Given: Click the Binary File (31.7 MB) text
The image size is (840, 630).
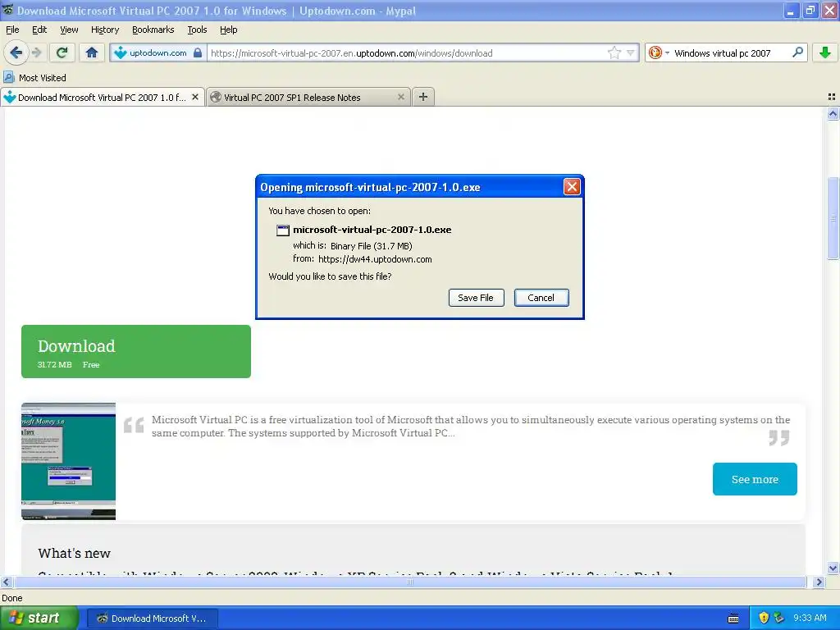Looking at the screenshot, I should point(372,246).
